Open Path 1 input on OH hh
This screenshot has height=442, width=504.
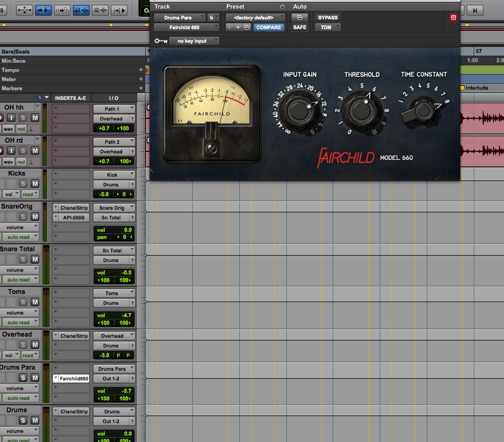click(114, 109)
